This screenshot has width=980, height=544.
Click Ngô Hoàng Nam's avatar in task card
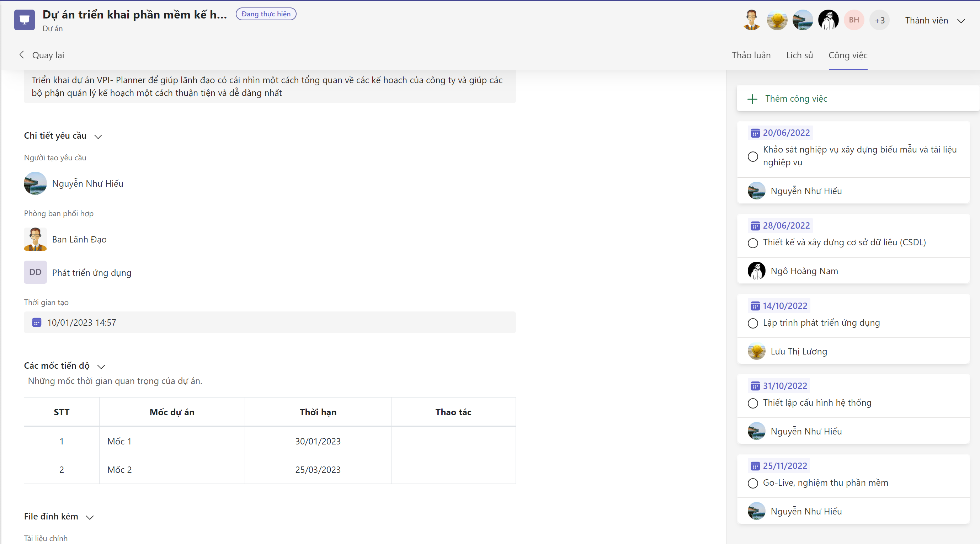[756, 271]
